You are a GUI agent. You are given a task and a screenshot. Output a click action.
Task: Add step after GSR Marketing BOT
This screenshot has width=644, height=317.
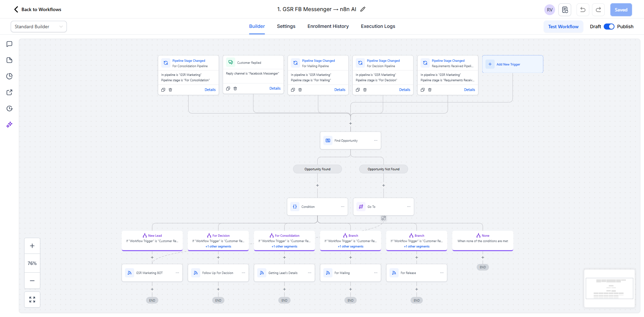152,289
